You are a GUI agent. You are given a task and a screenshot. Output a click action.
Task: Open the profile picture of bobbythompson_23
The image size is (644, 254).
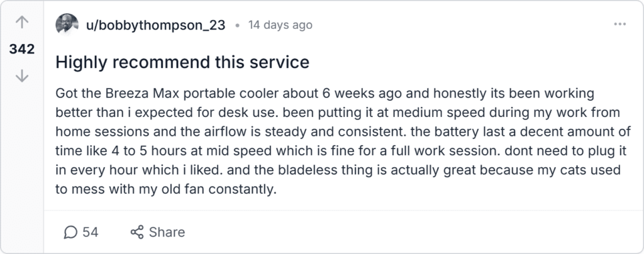67,25
